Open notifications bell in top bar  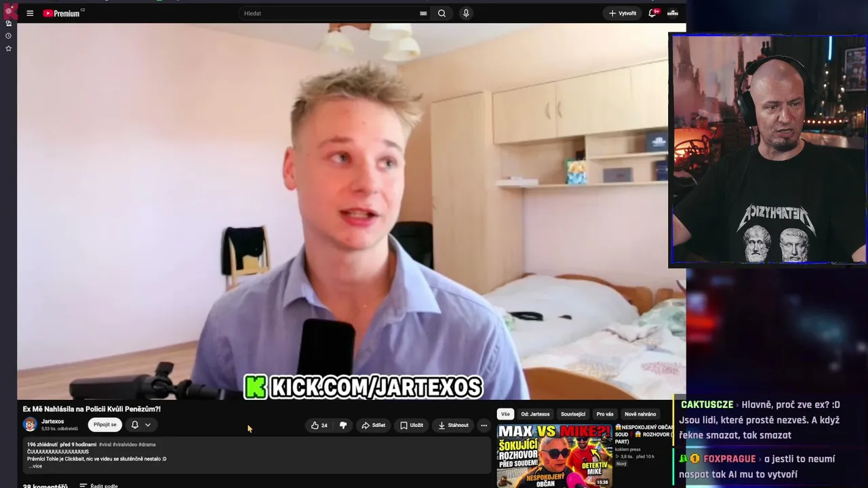click(x=652, y=13)
